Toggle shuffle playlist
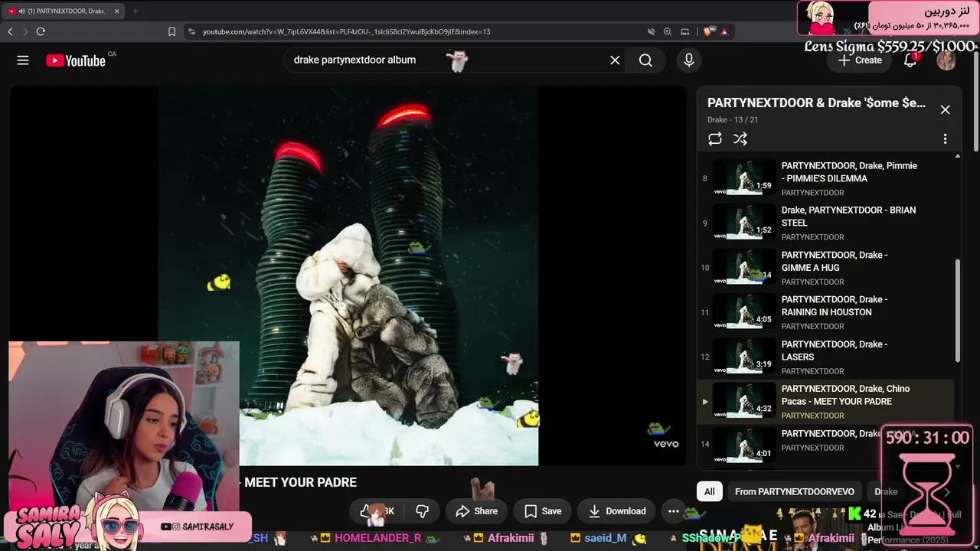The height and width of the screenshot is (551, 980). [740, 139]
